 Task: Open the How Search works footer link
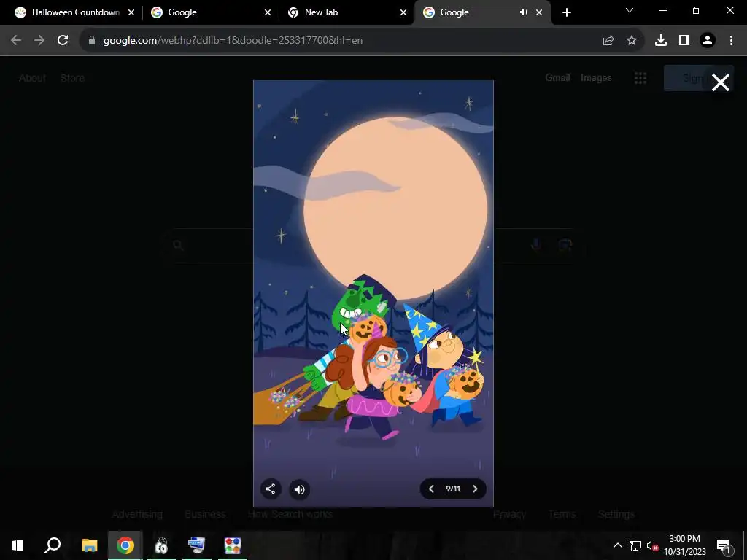click(290, 514)
